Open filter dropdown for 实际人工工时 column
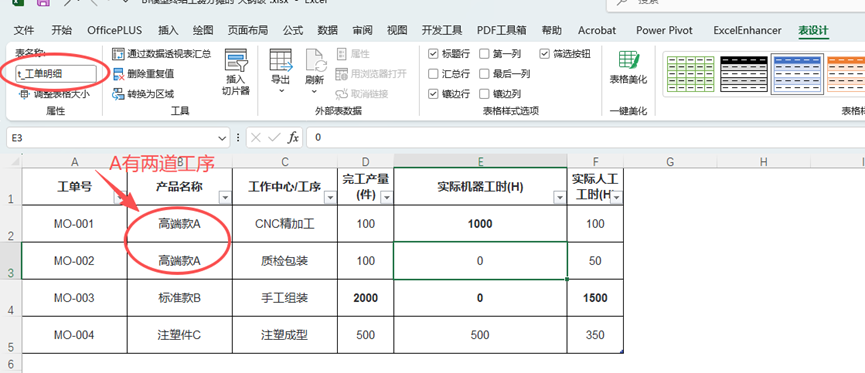Image resolution: width=865 pixels, height=373 pixels. tap(616, 198)
